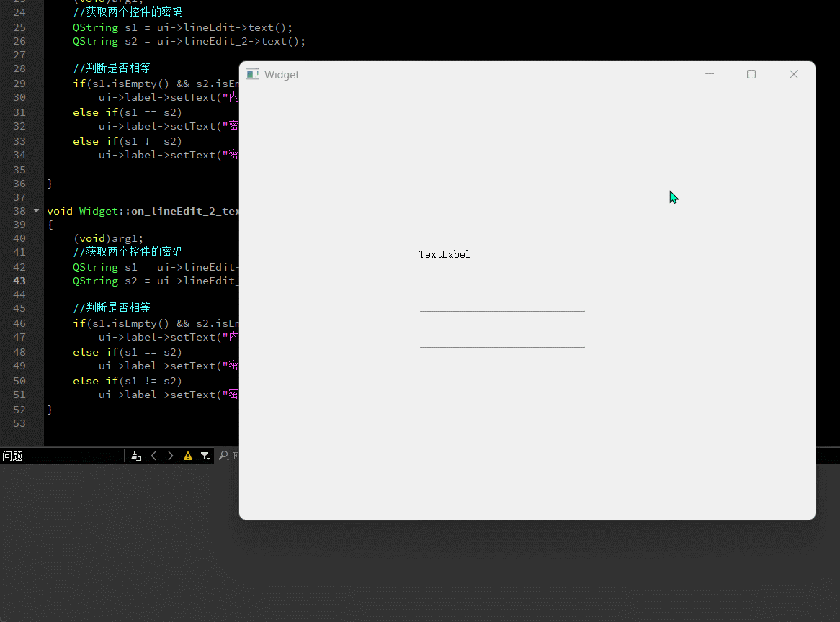Click the //判断是否相等 comment on line 28
Image resolution: width=840 pixels, height=622 pixels.
112,68
